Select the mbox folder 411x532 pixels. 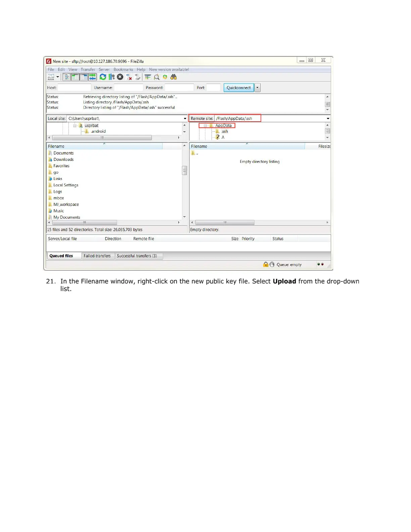coord(56,198)
